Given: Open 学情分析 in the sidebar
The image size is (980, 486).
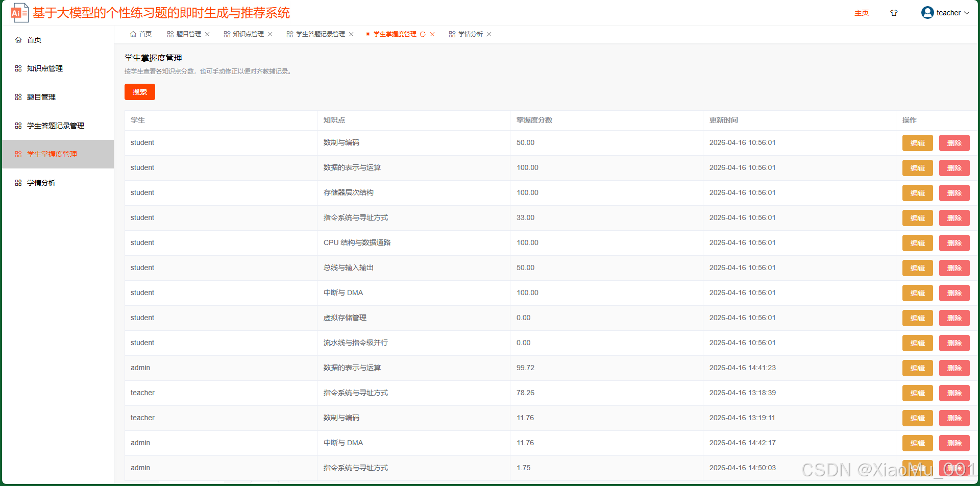Looking at the screenshot, I should coord(58,183).
